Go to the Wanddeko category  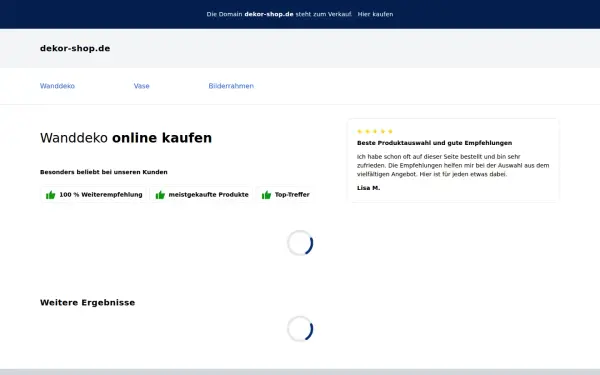(57, 86)
